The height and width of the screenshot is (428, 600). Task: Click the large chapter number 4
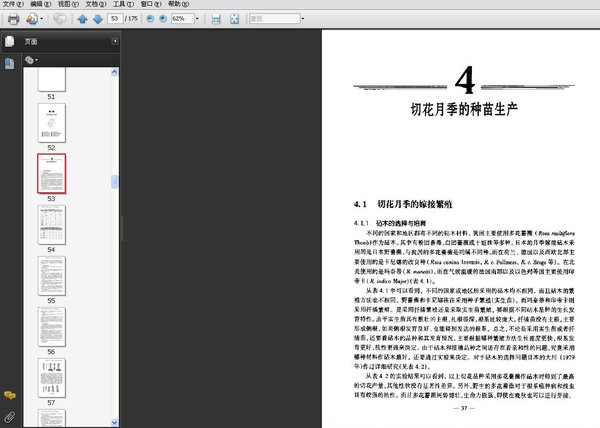tap(465, 80)
